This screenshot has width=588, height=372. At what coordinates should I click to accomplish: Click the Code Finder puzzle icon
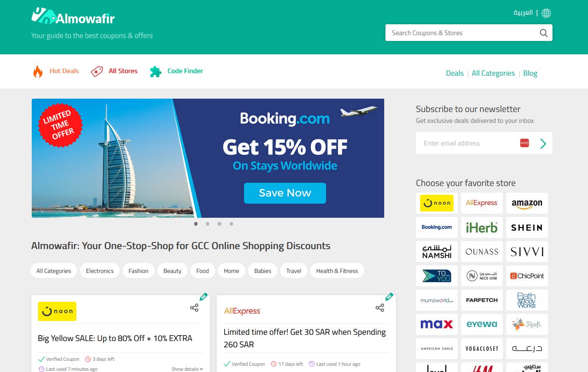pos(156,71)
